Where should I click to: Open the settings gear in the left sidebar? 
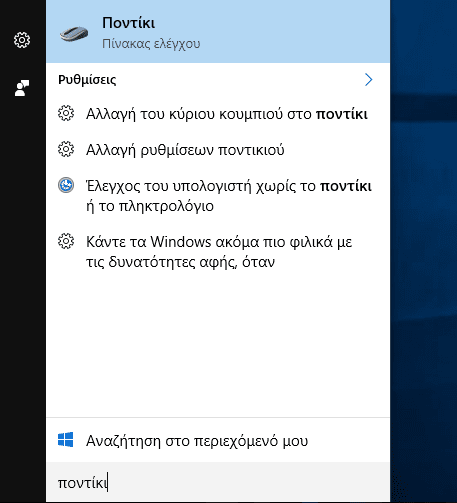coord(22,40)
